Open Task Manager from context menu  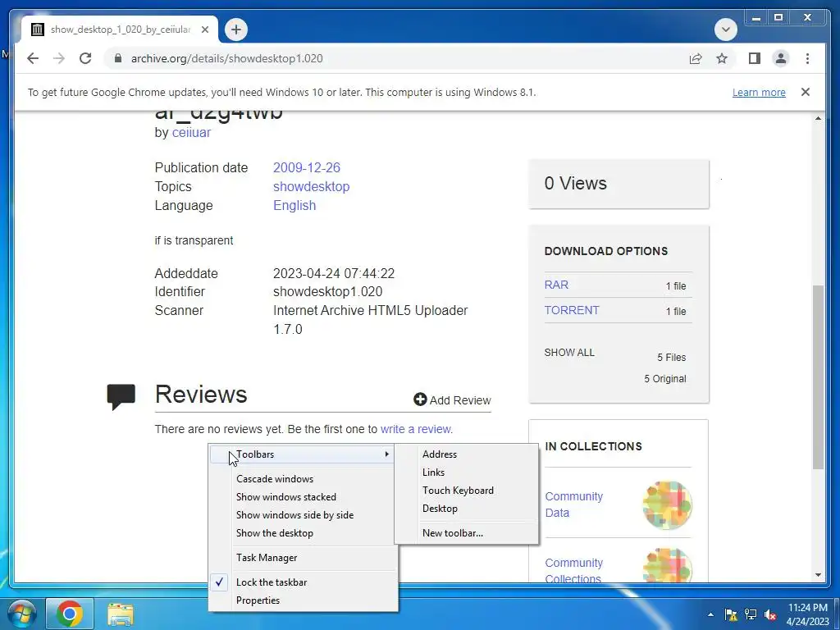pos(303,558)
